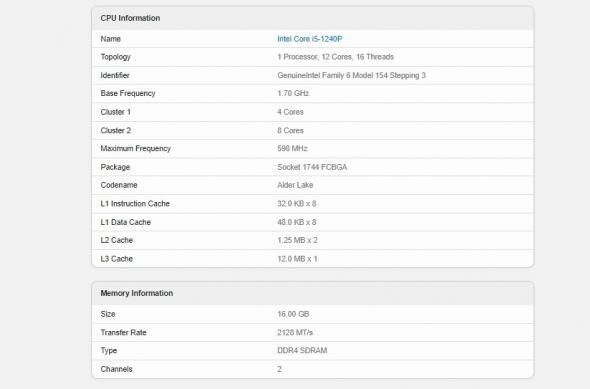Select the '8 Cores' value

pos(290,130)
